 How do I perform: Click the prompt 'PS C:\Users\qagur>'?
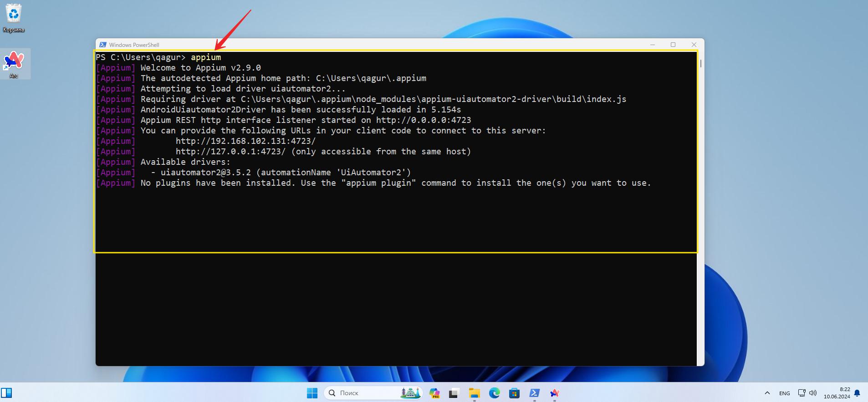[x=141, y=57]
